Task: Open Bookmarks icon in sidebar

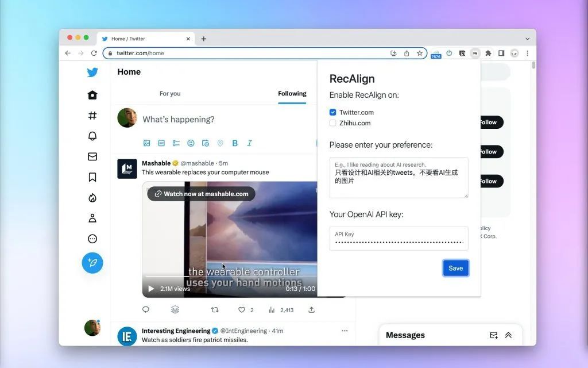Action: (92, 177)
